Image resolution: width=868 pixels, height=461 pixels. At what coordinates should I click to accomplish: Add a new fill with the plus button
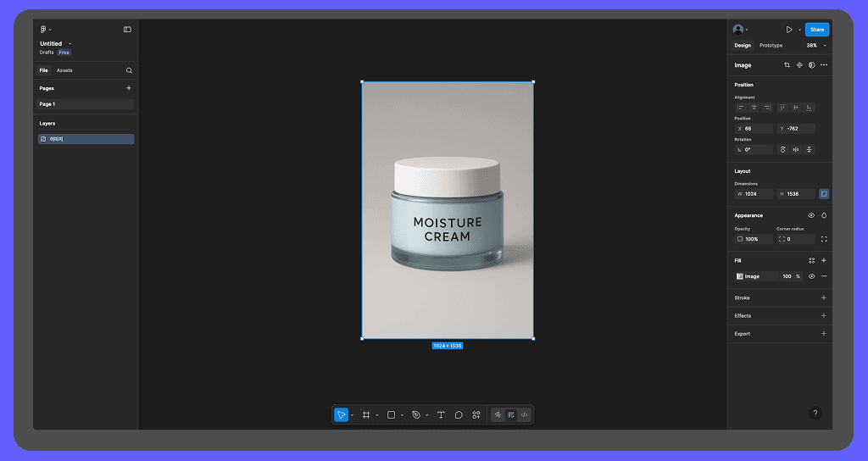point(824,261)
